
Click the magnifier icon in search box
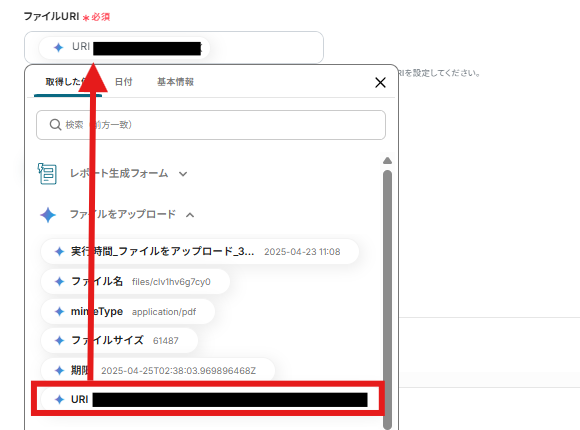pos(55,125)
